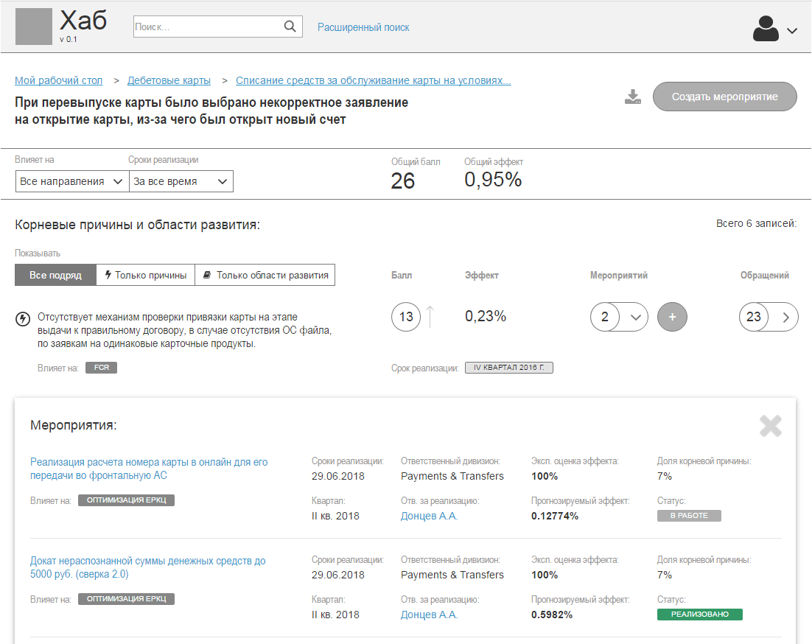
Task: Open the user profile icon
Action: click(766, 28)
